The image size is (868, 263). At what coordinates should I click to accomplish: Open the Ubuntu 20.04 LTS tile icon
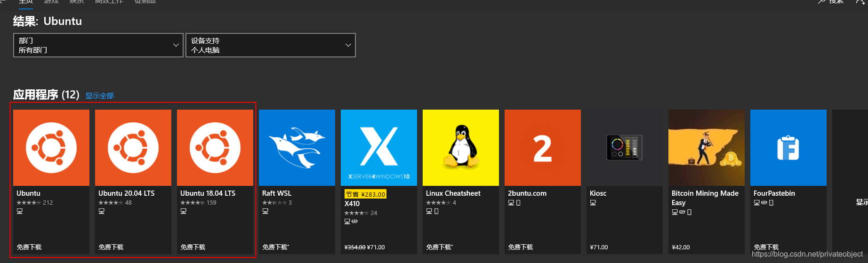(133, 148)
